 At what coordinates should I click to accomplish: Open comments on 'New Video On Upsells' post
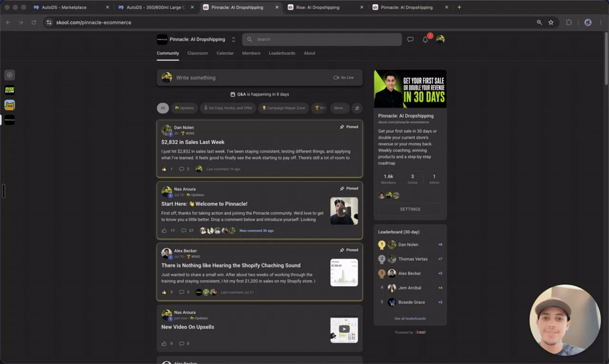[181, 344]
